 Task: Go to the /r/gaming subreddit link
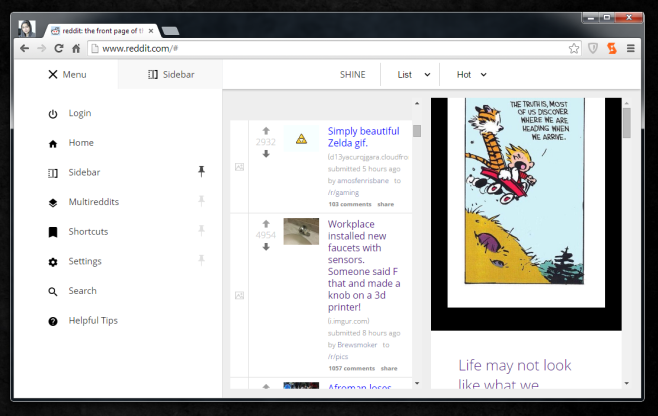point(343,192)
